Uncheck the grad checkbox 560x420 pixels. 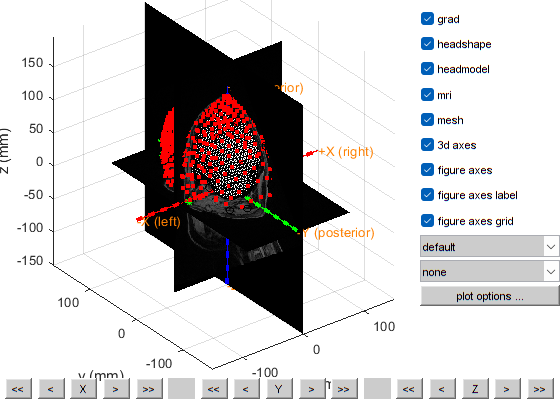point(427,19)
